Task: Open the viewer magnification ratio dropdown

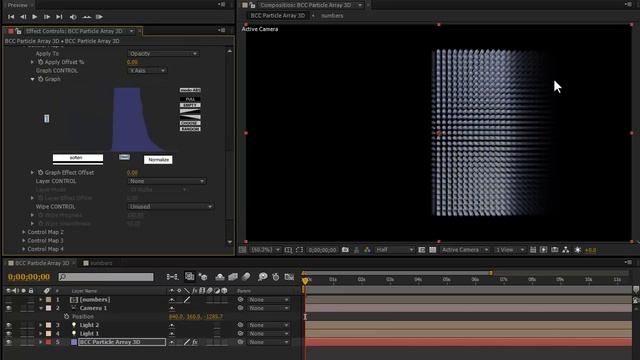Action: (265, 250)
